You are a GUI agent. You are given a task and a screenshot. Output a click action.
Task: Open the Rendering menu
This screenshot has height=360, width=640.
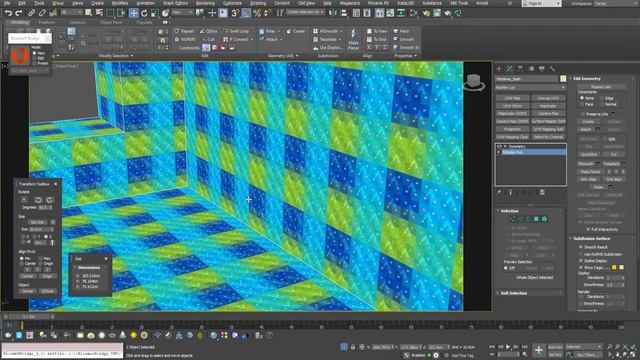(x=205, y=3)
